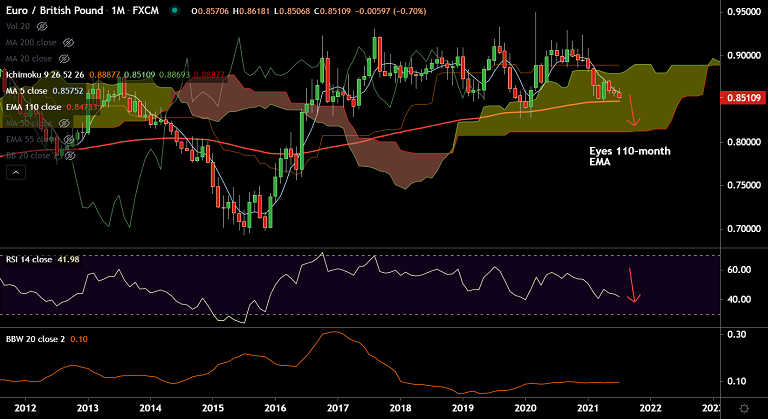Click the 1M timeframe label in title

point(118,10)
